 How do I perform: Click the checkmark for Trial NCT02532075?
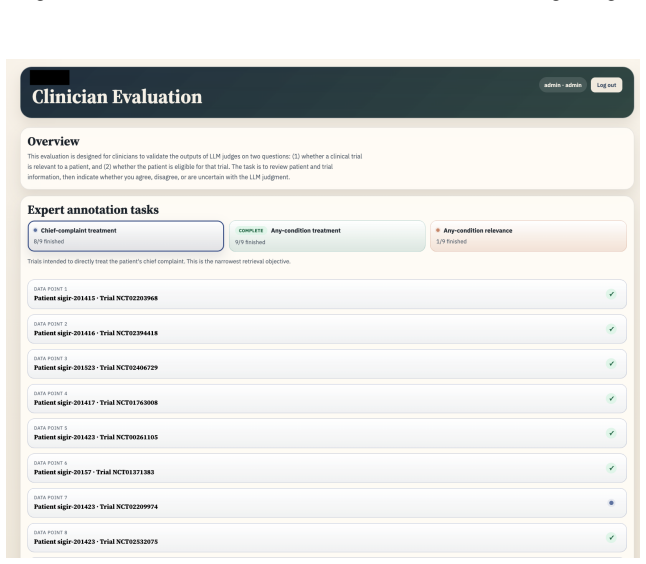click(611, 538)
